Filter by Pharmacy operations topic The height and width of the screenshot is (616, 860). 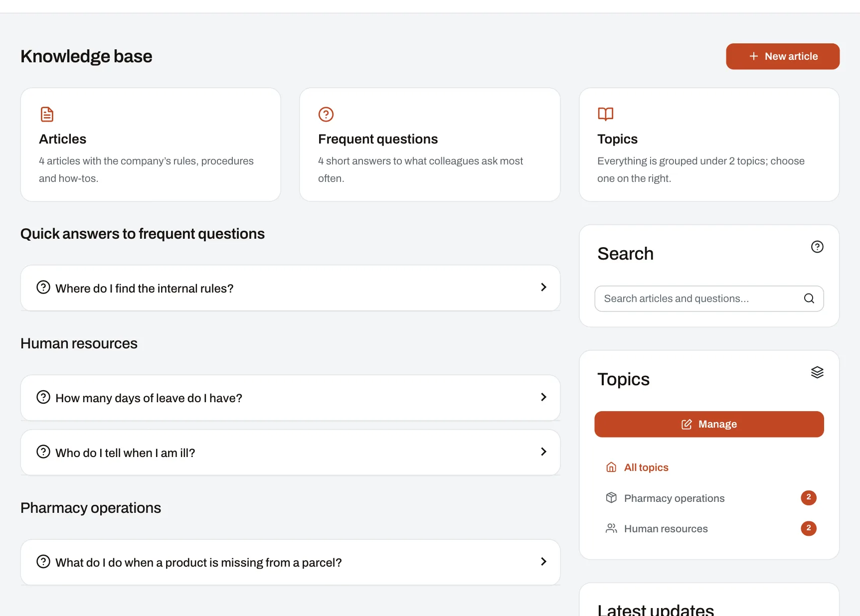709,498
